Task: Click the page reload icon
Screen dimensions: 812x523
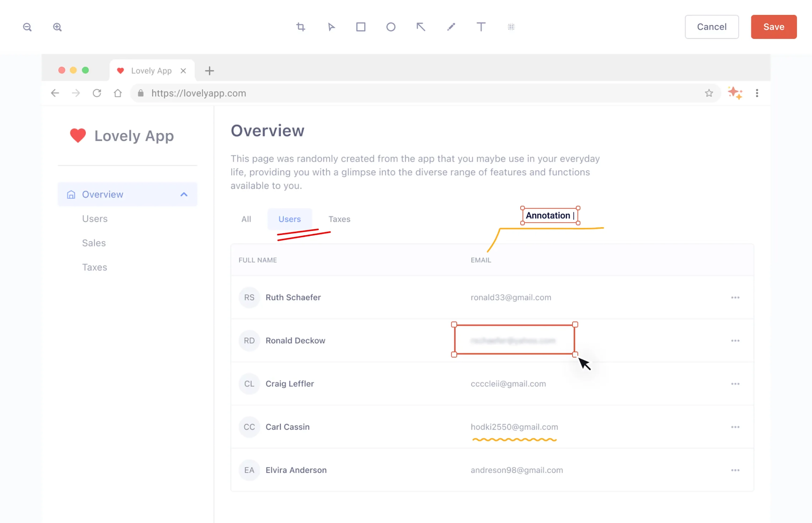Action: [x=97, y=93]
